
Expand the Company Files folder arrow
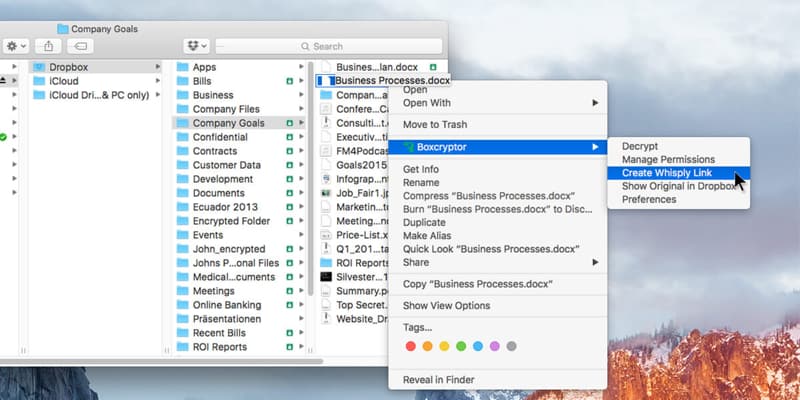click(x=301, y=109)
